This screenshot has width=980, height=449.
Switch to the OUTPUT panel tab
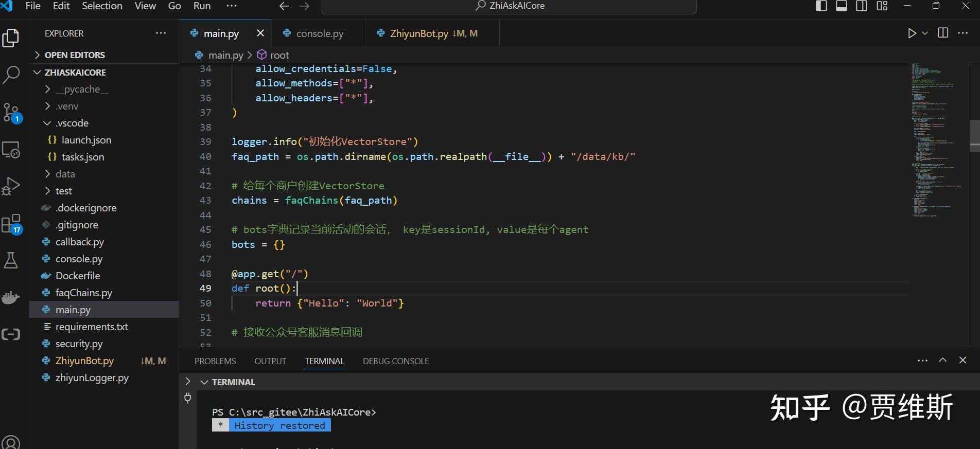270,361
